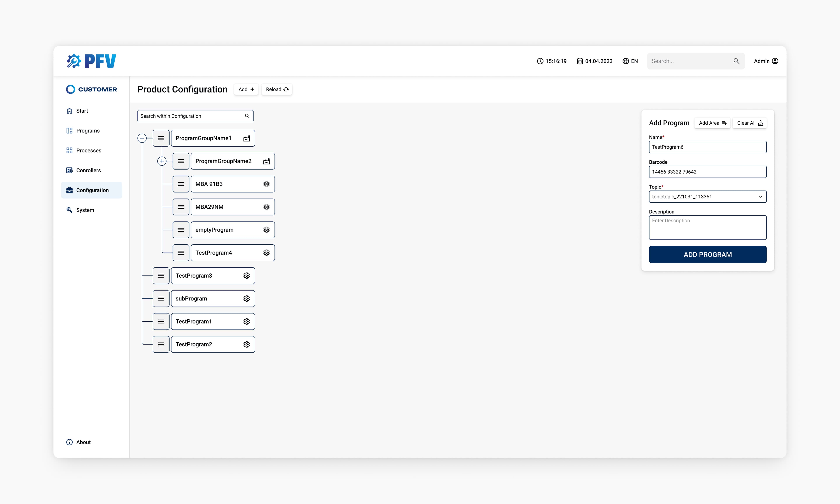
Task: Click the Add button beside Product Configuration
Action: point(246,89)
